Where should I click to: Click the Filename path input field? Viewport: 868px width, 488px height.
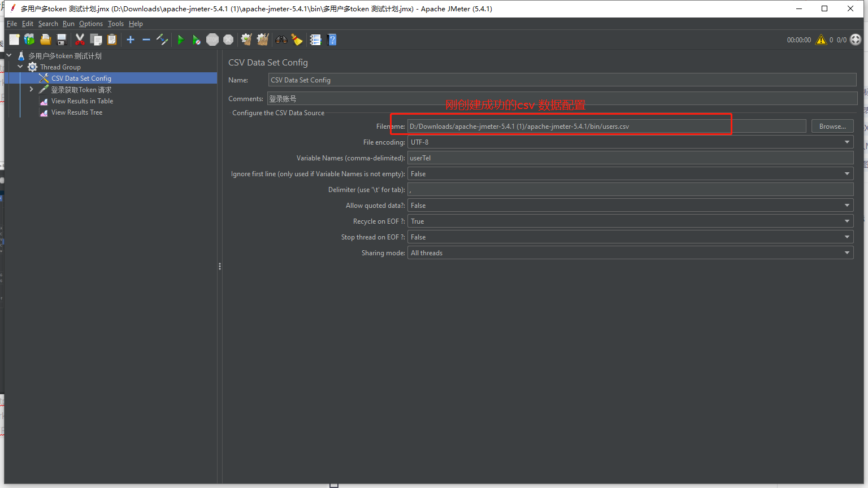pos(607,127)
